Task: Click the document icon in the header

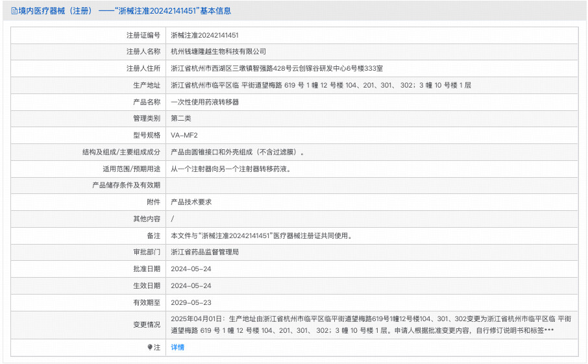Action: click(14, 11)
